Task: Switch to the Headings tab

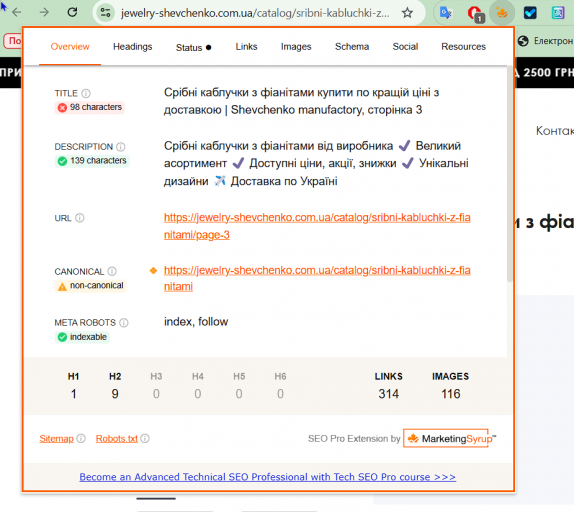Action: [x=133, y=47]
